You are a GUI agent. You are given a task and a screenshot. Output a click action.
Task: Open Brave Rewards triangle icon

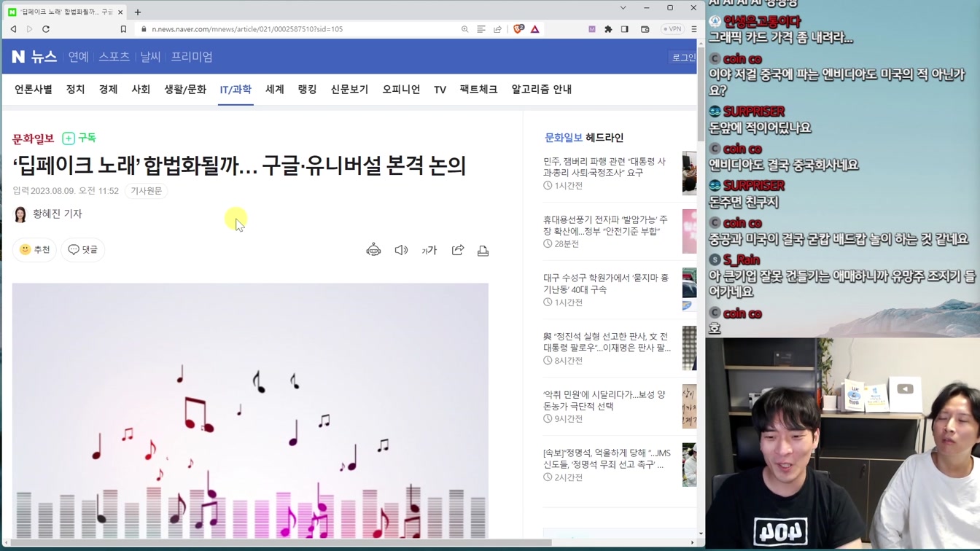535,29
